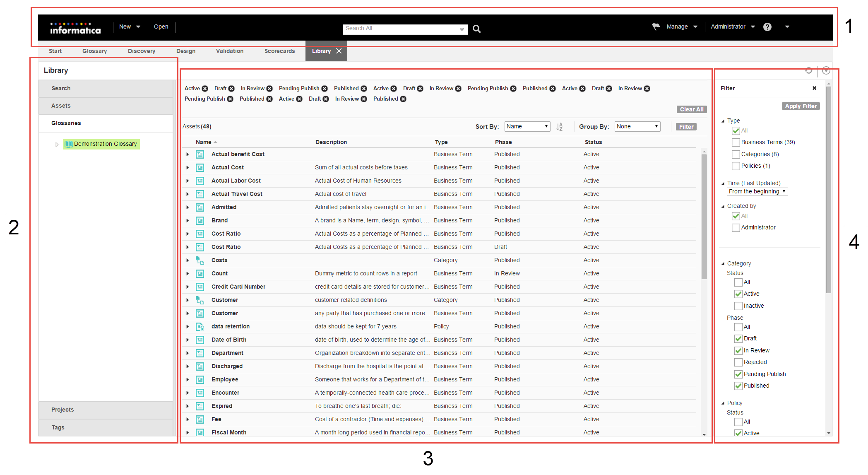This screenshot has width=868, height=475.
Task: Expand the Group By dropdown selector
Action: pos(638,126)
